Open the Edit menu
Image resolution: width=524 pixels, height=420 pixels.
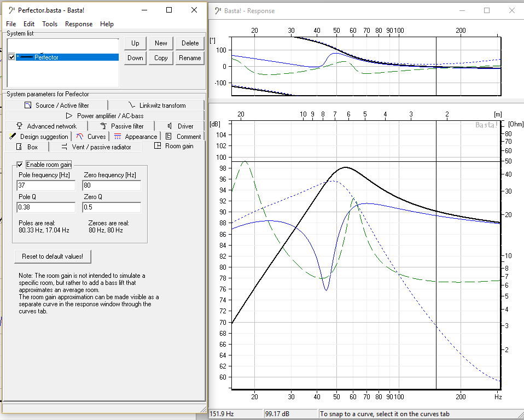coord(29,24)
